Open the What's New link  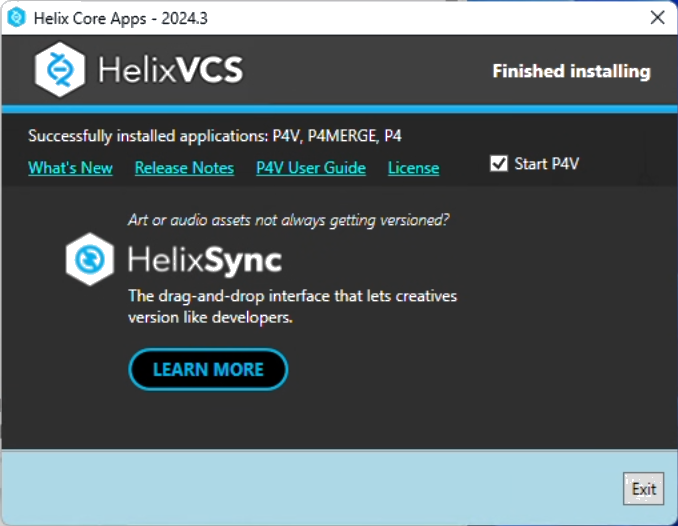70,168
